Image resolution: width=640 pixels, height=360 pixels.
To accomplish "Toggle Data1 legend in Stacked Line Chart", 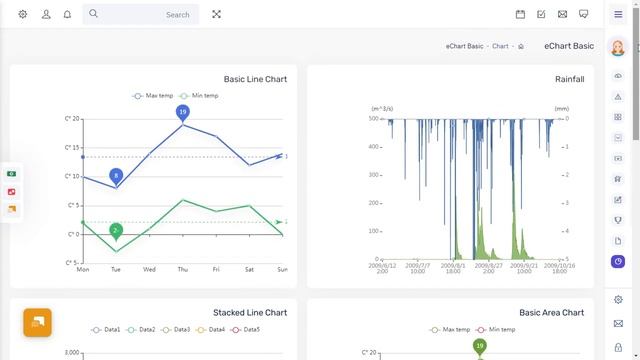I will coord(106,329).
